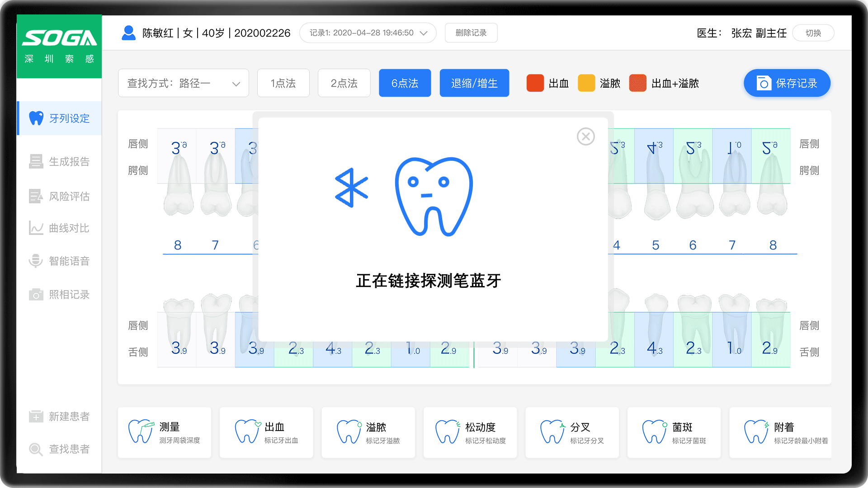Open the 切换 doctor switch option
Viewport: 868px width, 488px height.
[813, 33]
